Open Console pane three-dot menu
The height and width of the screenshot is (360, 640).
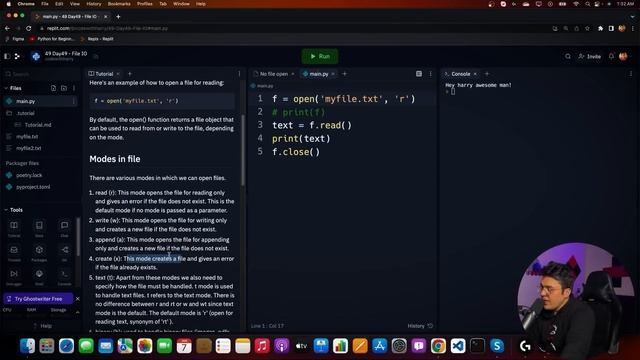[631, 74]
